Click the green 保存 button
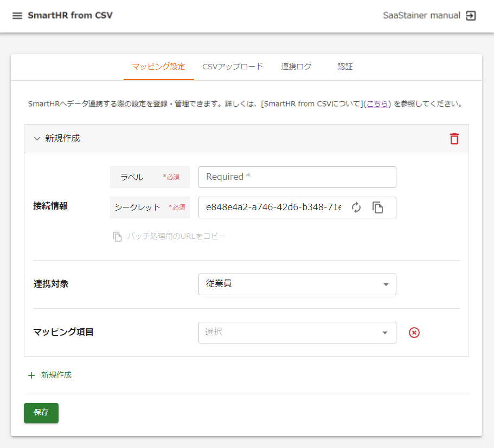This screenshot has height=448, width=494. (41, 413)
